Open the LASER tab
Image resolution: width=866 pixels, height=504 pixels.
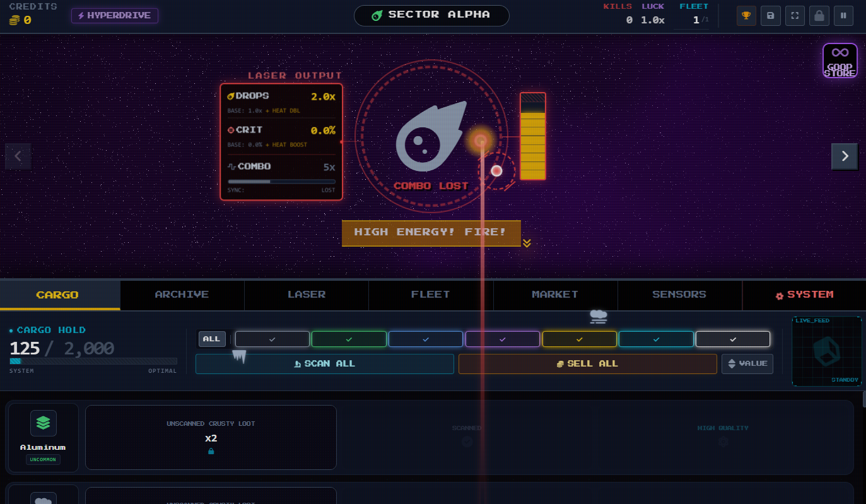pyautogui.click(x=307, y=295)
